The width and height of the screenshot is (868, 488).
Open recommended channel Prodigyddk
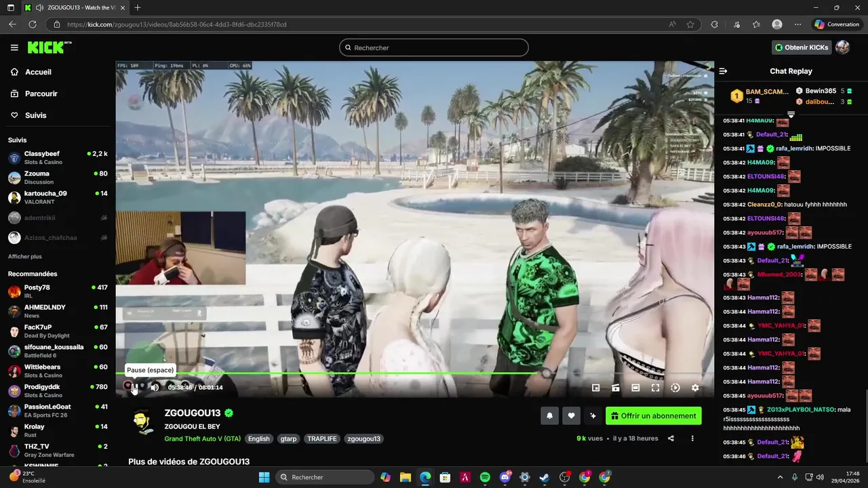tap(58, 390)
